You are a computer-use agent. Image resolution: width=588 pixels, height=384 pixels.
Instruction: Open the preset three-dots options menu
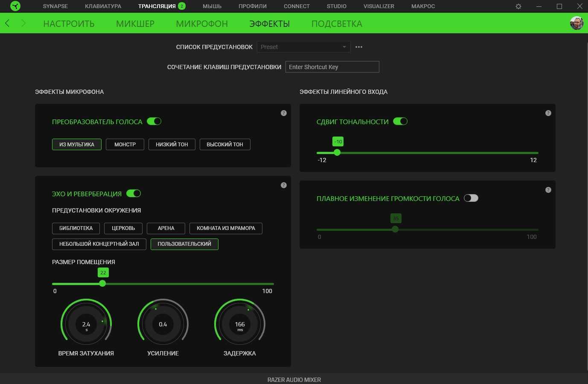359,47
